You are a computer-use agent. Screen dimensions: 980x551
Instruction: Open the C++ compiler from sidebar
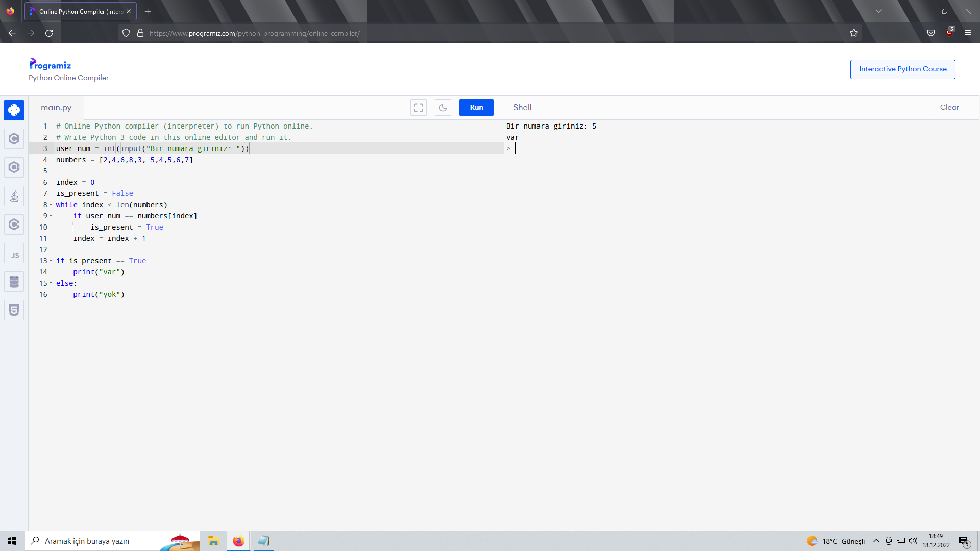14,167
